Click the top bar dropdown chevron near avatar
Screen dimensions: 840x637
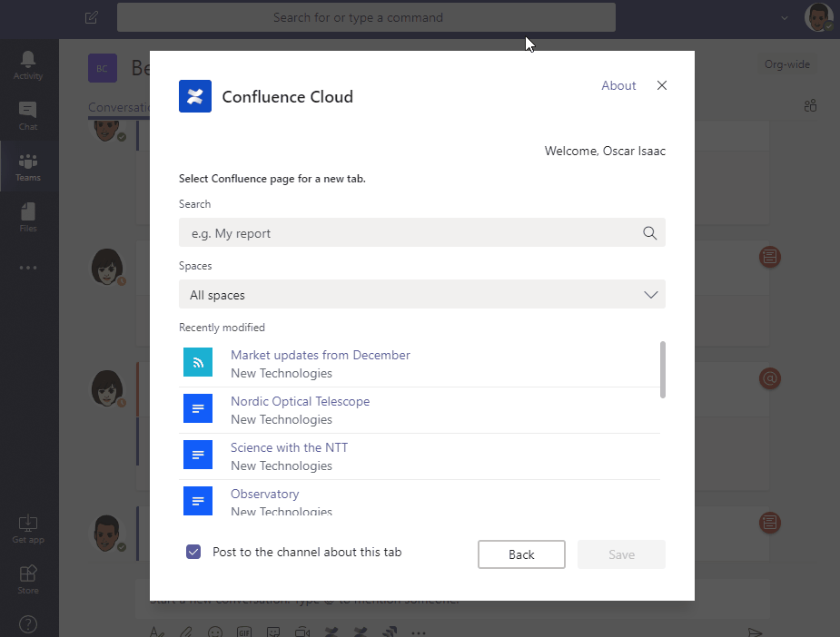click(785, 17)
